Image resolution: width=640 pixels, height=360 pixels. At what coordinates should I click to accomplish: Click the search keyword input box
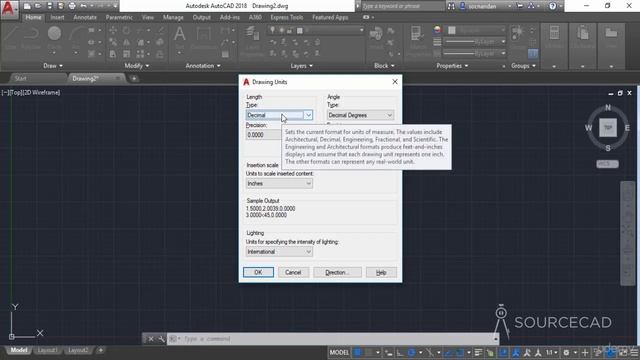402,6
